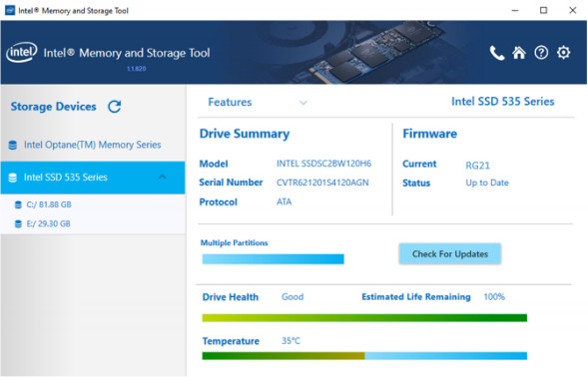Click the Drive Health value Good
Screen dimensions: 588x377
coord(293,297)
